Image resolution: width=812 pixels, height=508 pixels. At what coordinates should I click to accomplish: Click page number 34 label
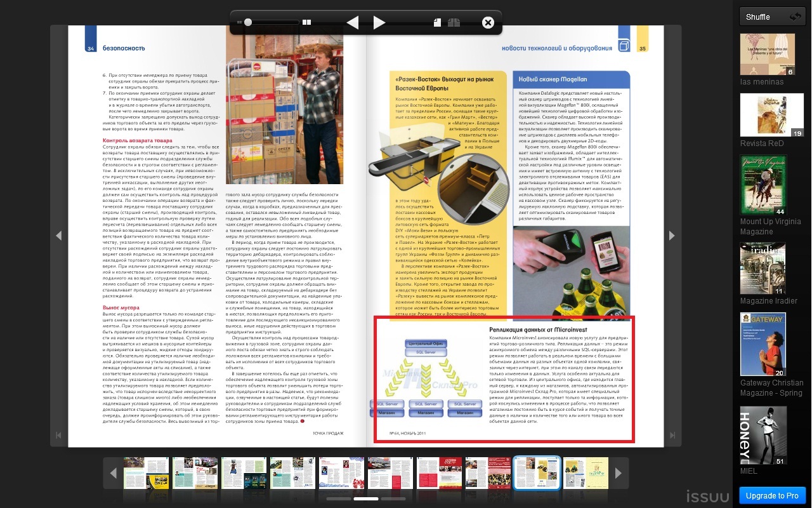(x=91, y=48)
